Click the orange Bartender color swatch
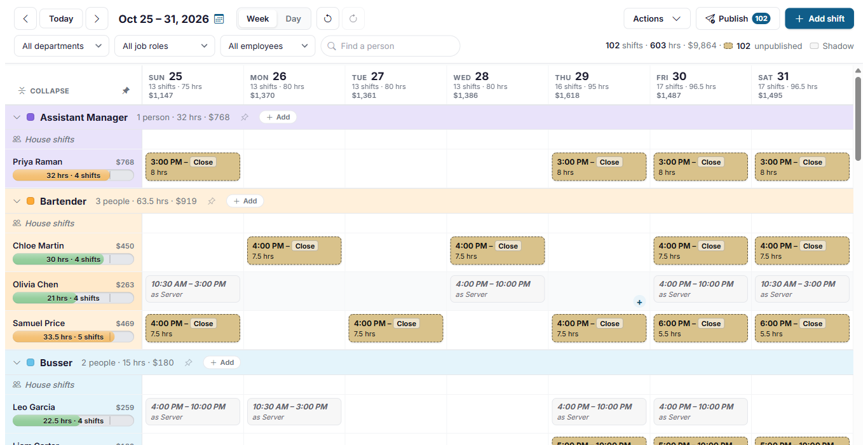Screen dimensions: 868x445 coord(31,201)
